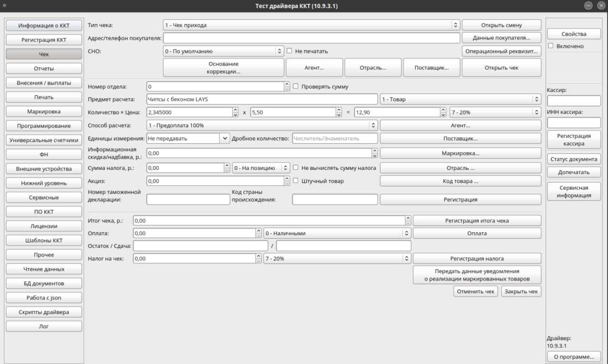Open the 'Шаблоны ККТ' section
Screen dimensions: 608x364
[44, 240]
